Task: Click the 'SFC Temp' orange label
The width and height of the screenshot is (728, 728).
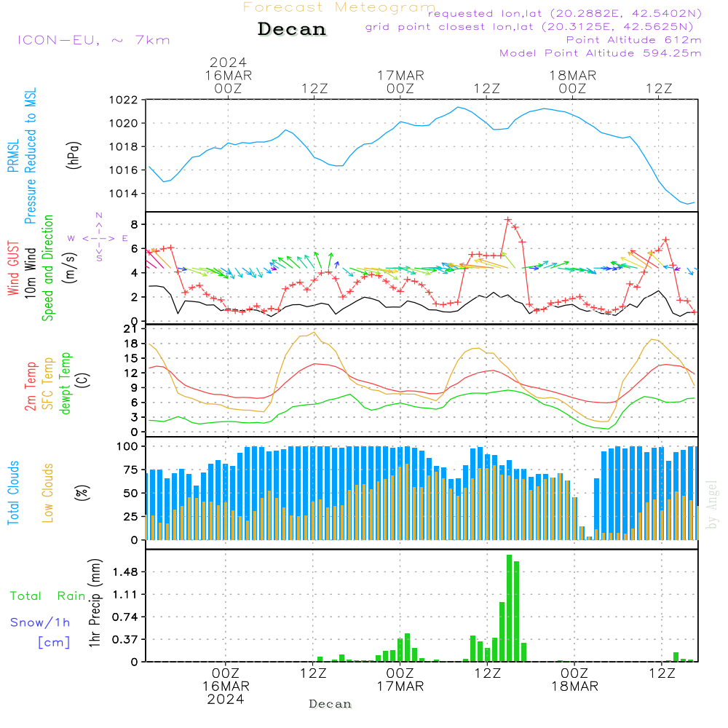Action: tap(47, 384)
